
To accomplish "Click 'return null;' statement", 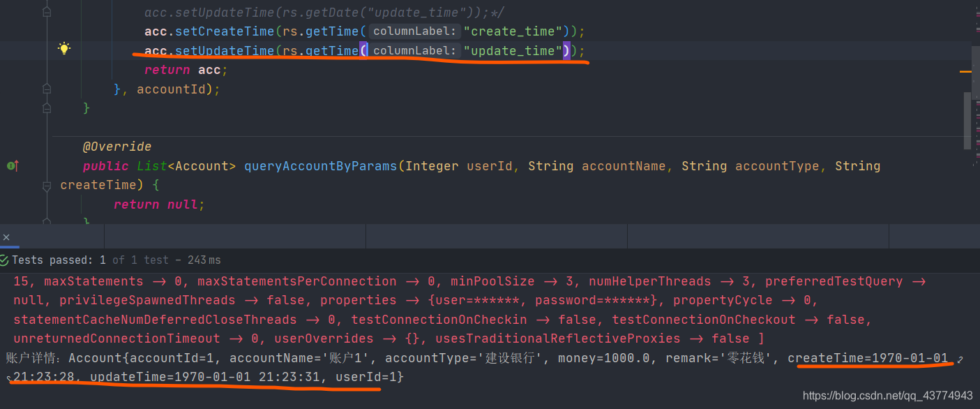I will tap(160, 204).
